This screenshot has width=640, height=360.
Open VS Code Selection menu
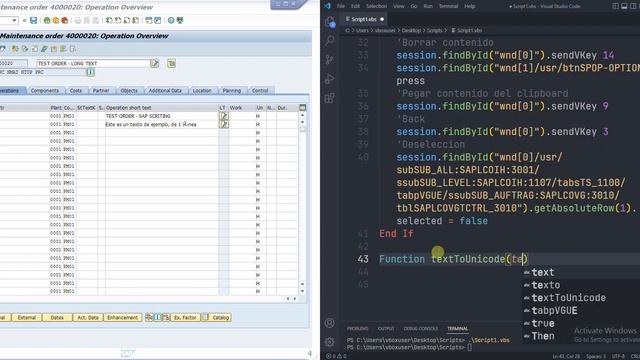coord(376,6)
